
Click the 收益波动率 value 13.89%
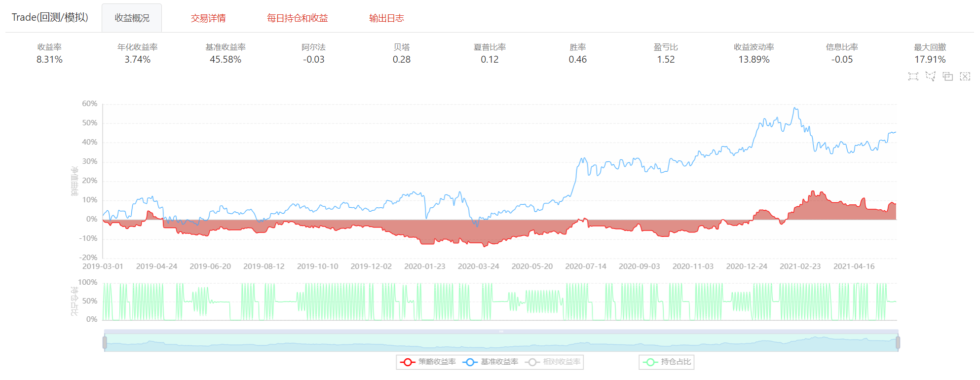(x=754, y=60)
